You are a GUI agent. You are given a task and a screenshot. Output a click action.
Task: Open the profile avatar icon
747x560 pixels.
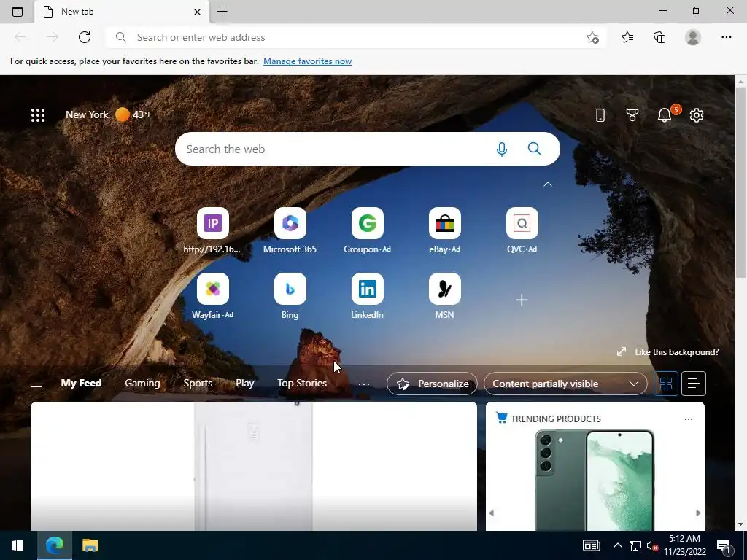(x=693, y=37)
